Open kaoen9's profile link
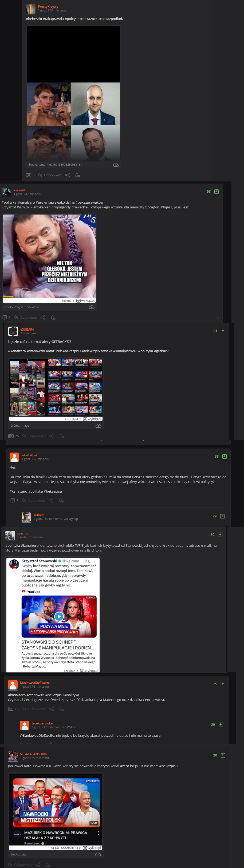The width and height of the screenshot is (244, 868). click(x=19, y=190)
